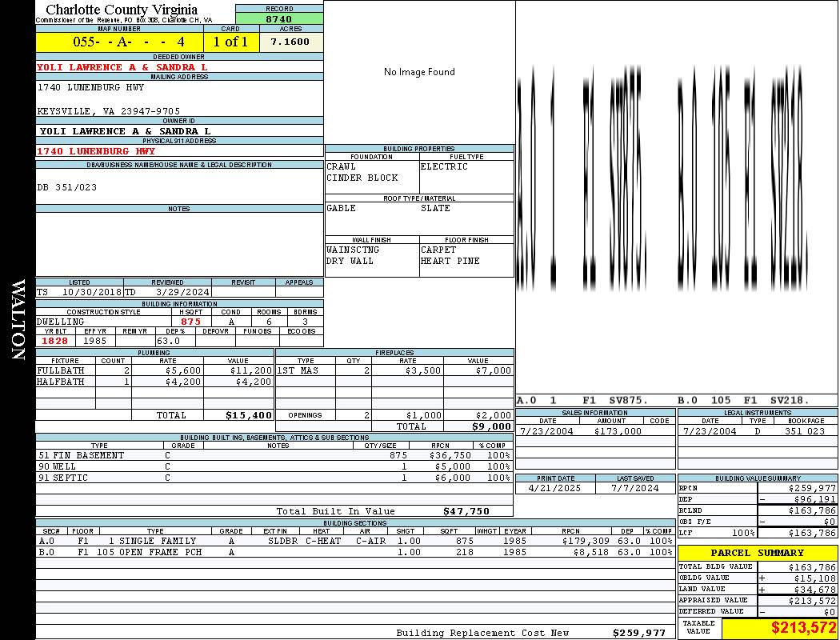
Task: Click fireplaces total $9,000
Action: coord(491,427)
